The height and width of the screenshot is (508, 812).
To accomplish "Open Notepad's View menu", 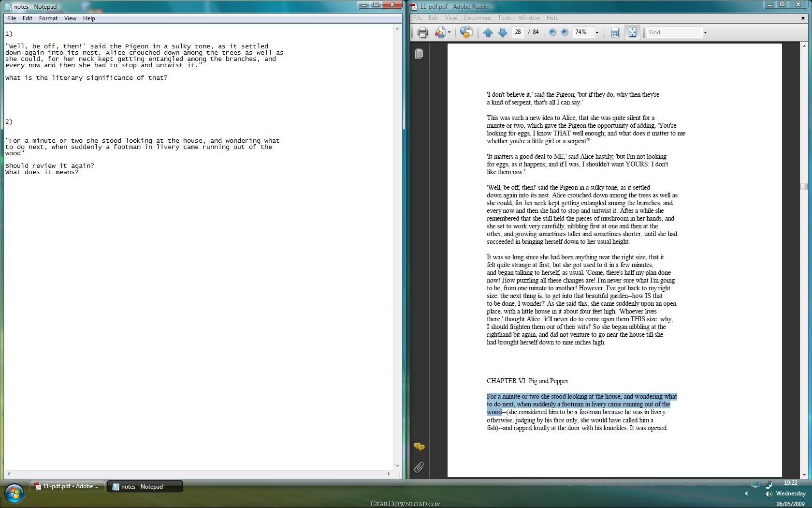I will [x=70, y=18].
